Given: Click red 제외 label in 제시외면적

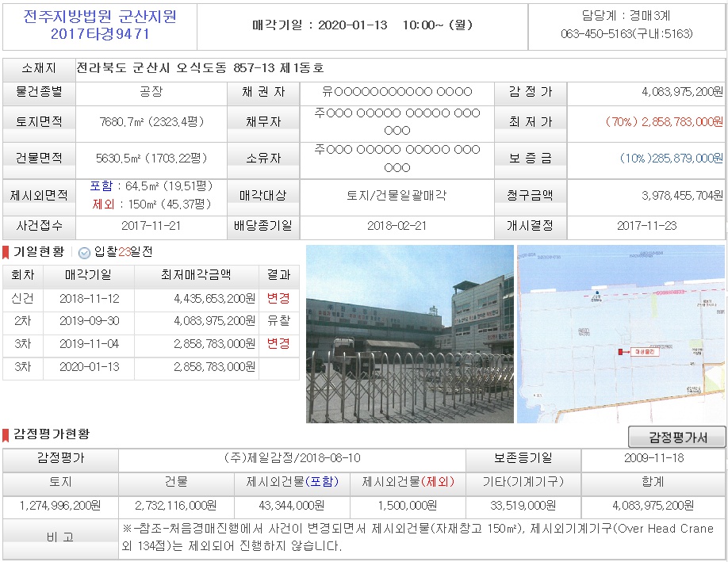Looking at the screenshot, I should coord(103,205).
